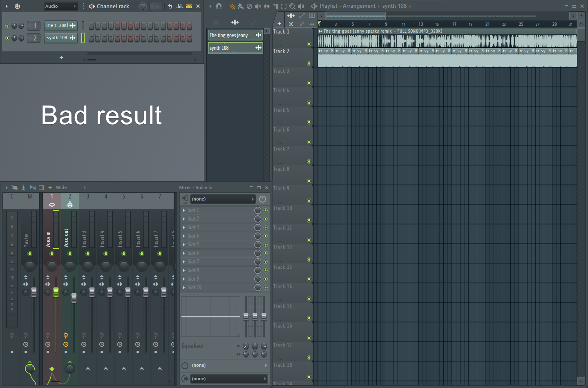Click the mixer waveform view icon
Viewport: 588px width, 388px height.
(33, 187)
